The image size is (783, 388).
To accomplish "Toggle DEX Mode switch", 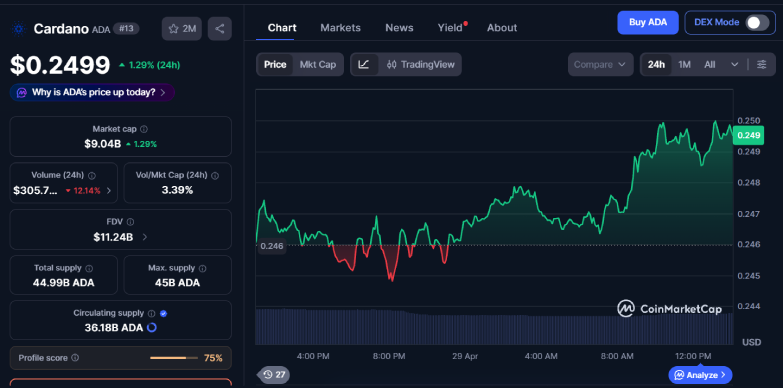I will pos(757,22).
